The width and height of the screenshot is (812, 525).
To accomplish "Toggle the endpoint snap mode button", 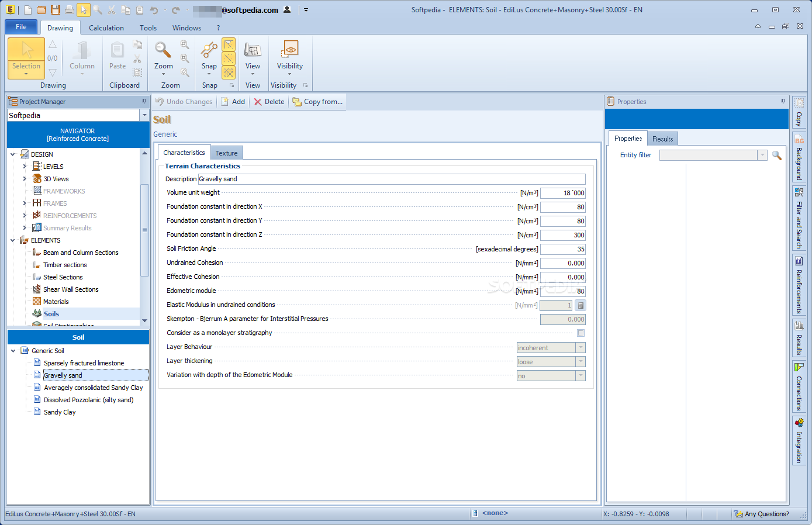I will pos(229,44).
